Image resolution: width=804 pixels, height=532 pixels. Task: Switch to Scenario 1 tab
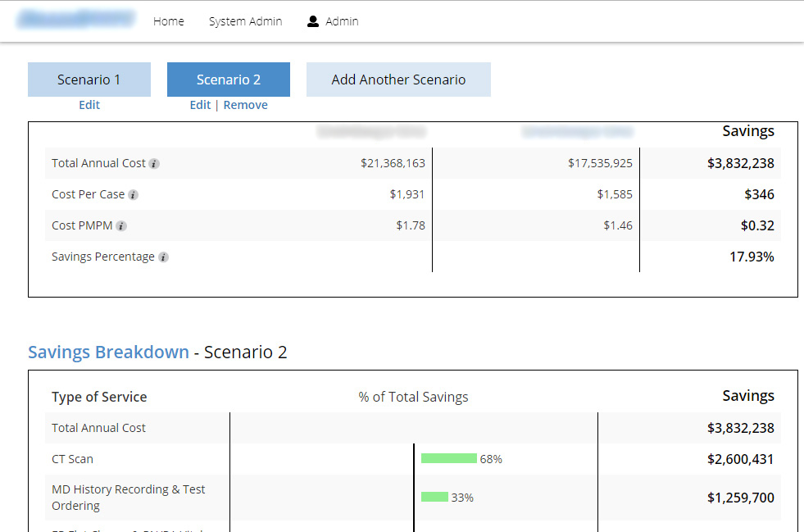click(x=89, y=80)
